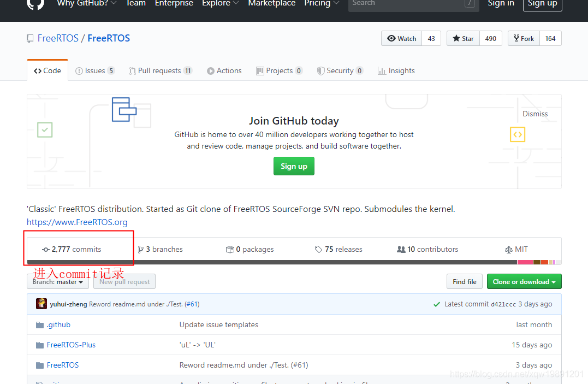Open the latest commit hash d421ccc
The width and height of the screenshot is (588, 384).
tap(503, 304)
